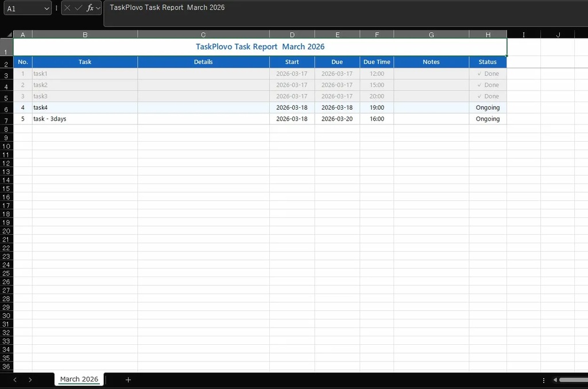Select column D header

tap(292, 34)
